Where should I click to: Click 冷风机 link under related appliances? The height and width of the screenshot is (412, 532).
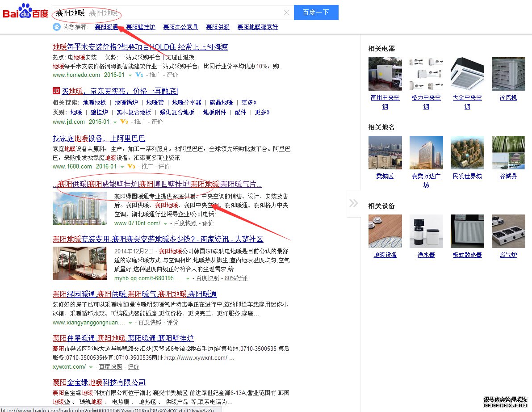point(508,97)
